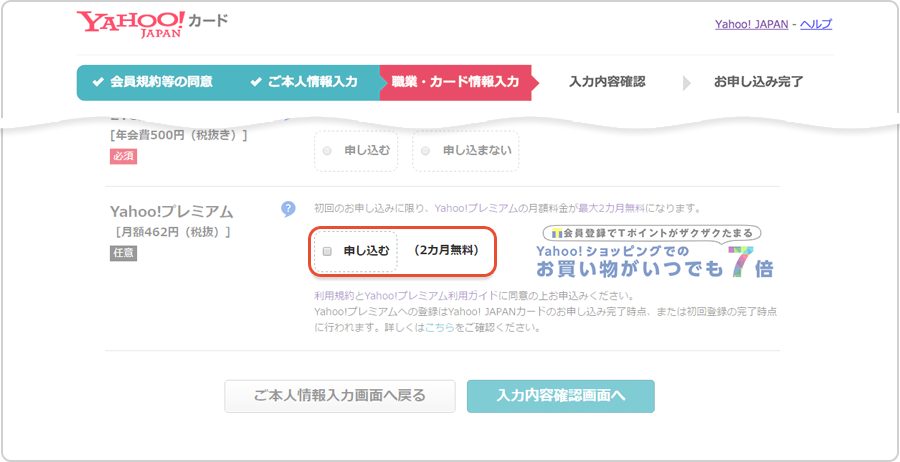Select the 申し込まない radio button
900x462 pixels.
pyautogui.click(x=425, y=151)
